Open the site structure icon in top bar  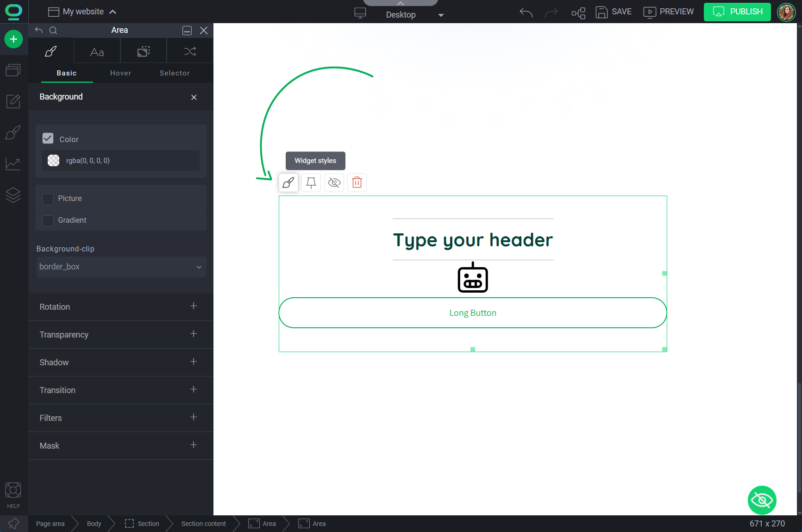pos(578,13)
